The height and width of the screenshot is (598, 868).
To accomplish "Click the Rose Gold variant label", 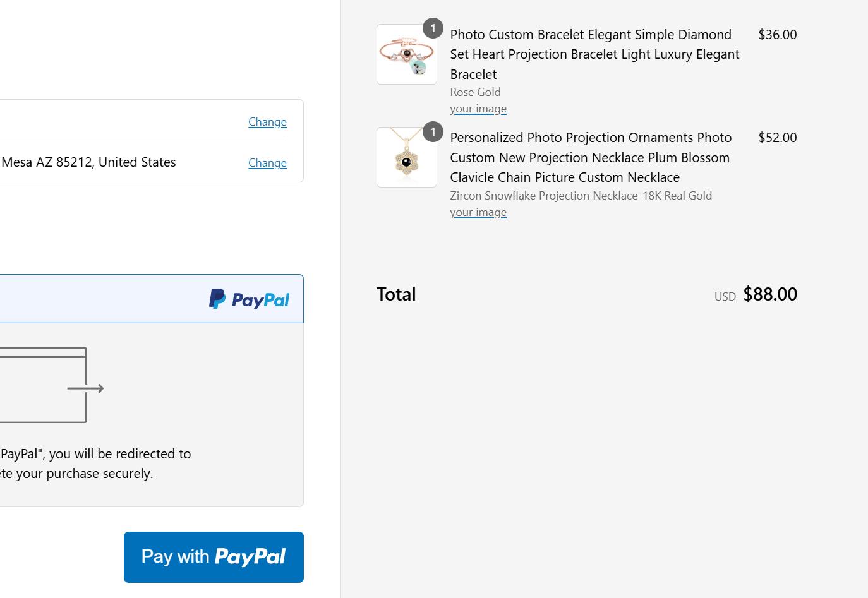I will pos(475,92).
